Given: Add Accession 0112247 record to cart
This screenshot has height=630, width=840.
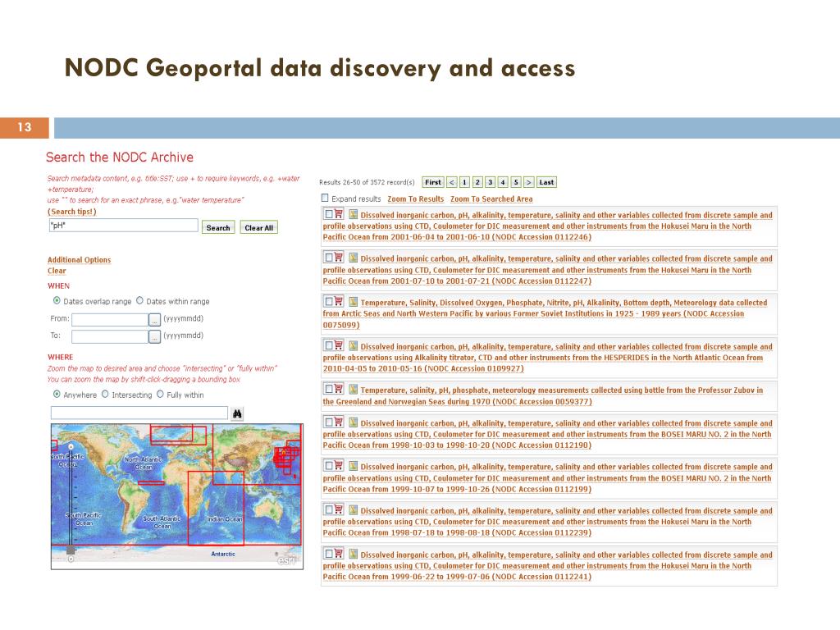Looking at the screenshot, I should (339, 257).
